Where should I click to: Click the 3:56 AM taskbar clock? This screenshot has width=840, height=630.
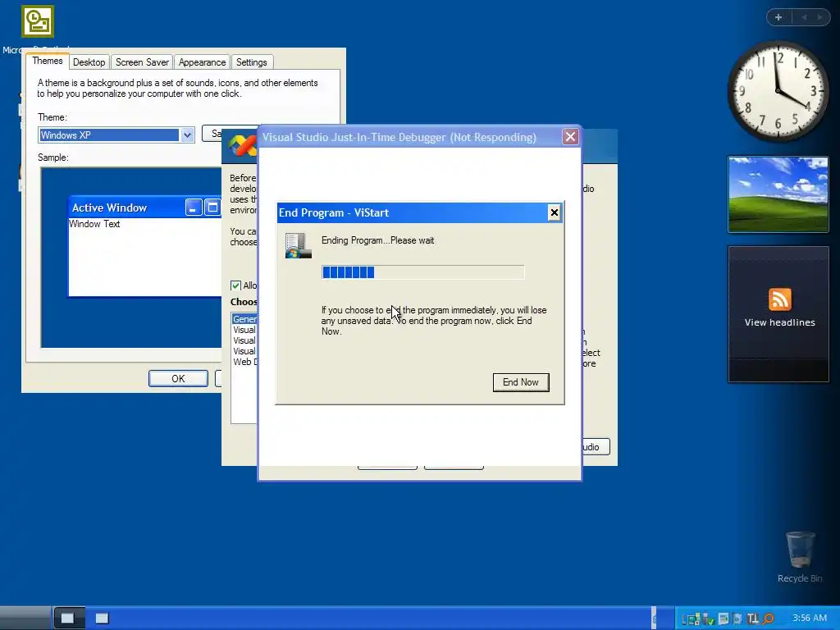coord(810,619)
